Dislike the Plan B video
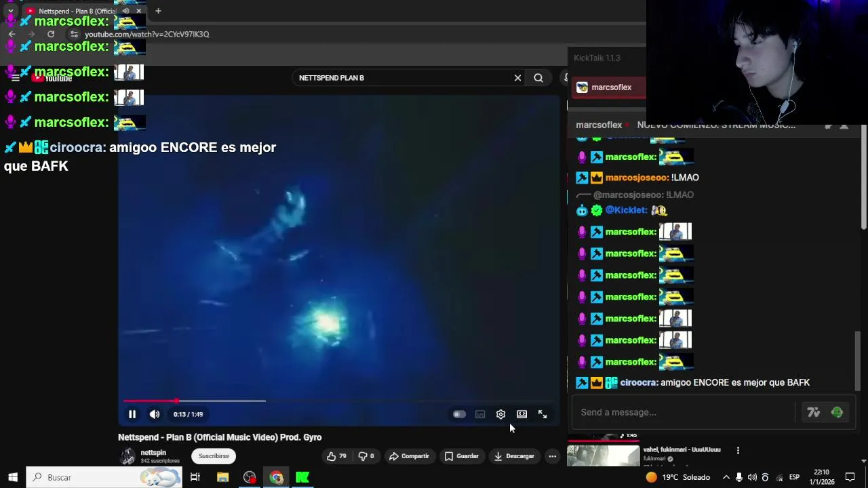The height and width of the screenshot is (488, 868). point(366,456)
